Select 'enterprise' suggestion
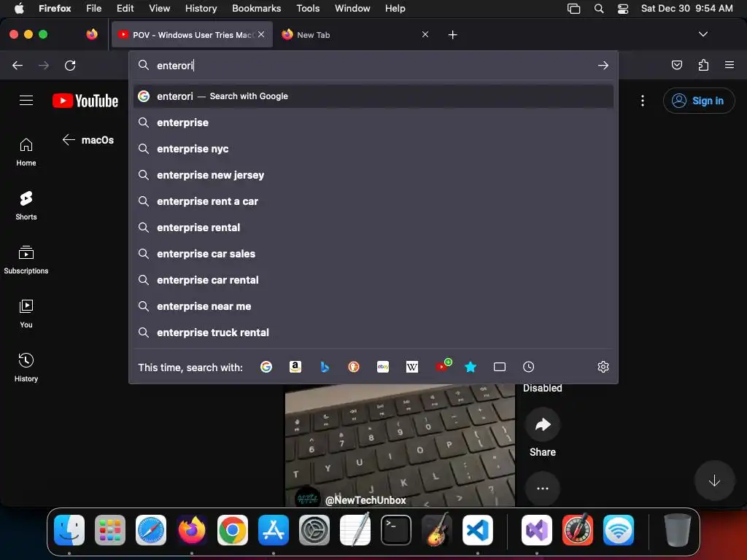This screenshot has height=560, width=747. click(x=373, y=122)
